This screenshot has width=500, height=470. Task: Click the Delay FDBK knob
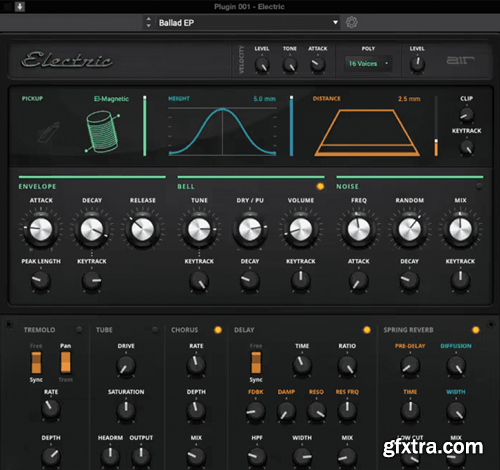pyautogui.click(x=256, y=411)
